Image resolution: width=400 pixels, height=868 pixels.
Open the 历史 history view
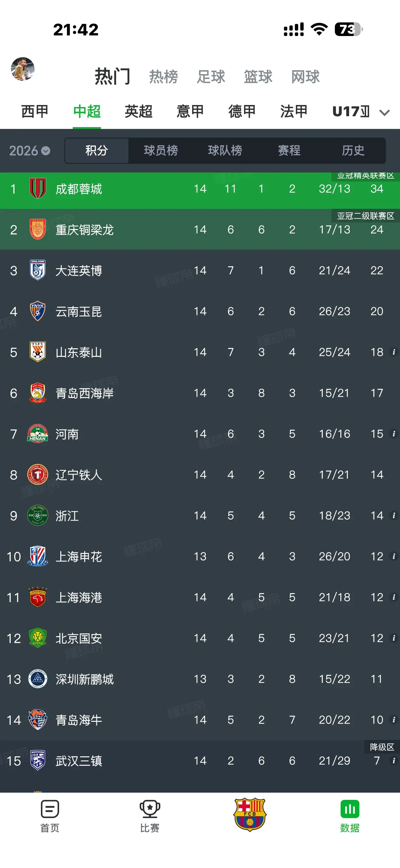353,150
